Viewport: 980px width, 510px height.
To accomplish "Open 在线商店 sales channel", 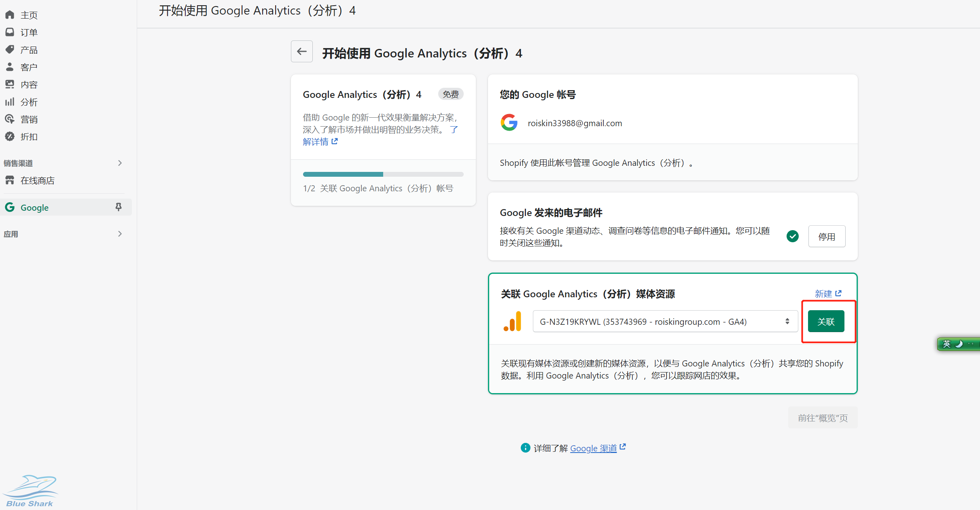I will [38, 180].
